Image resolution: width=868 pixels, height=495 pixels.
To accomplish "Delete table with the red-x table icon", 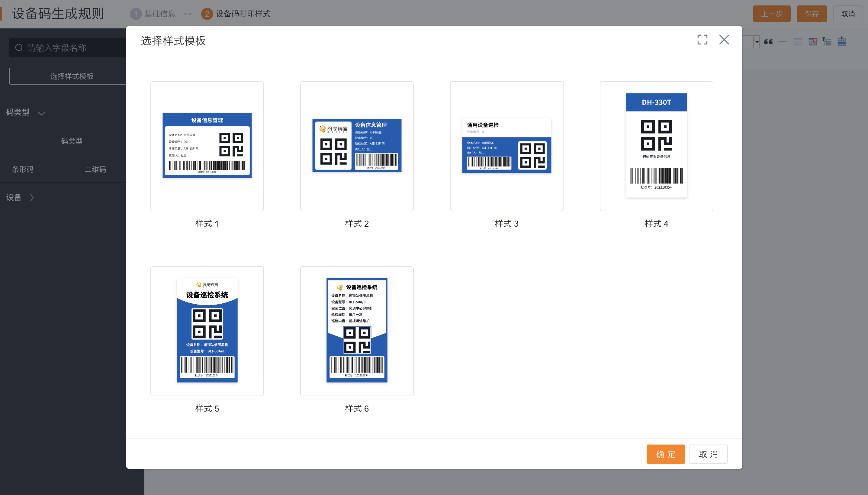I will 813,41.
